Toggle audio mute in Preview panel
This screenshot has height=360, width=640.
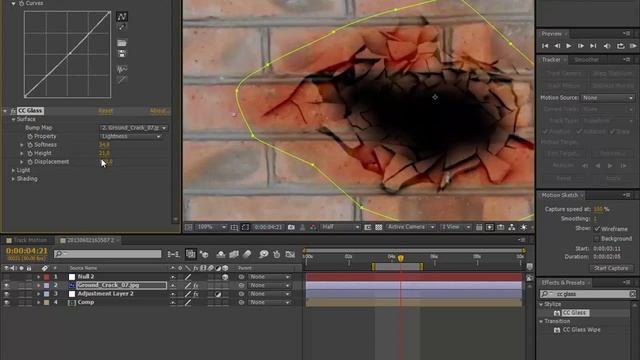(x=607, y=46)
